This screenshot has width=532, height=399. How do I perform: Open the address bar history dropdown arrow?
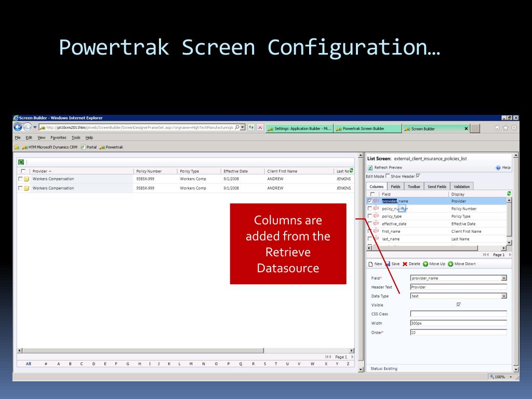[243, 127]
